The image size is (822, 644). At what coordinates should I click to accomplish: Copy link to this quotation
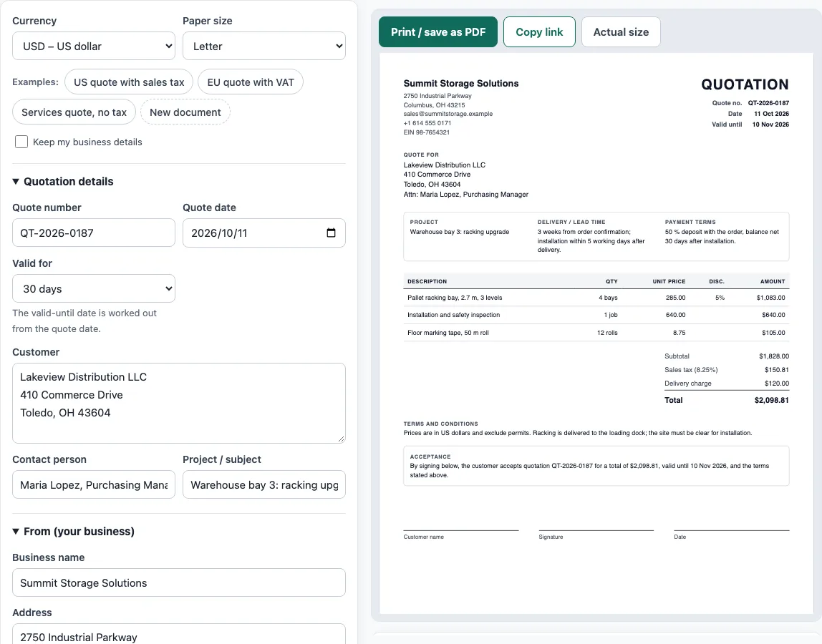tap(539, 32)
